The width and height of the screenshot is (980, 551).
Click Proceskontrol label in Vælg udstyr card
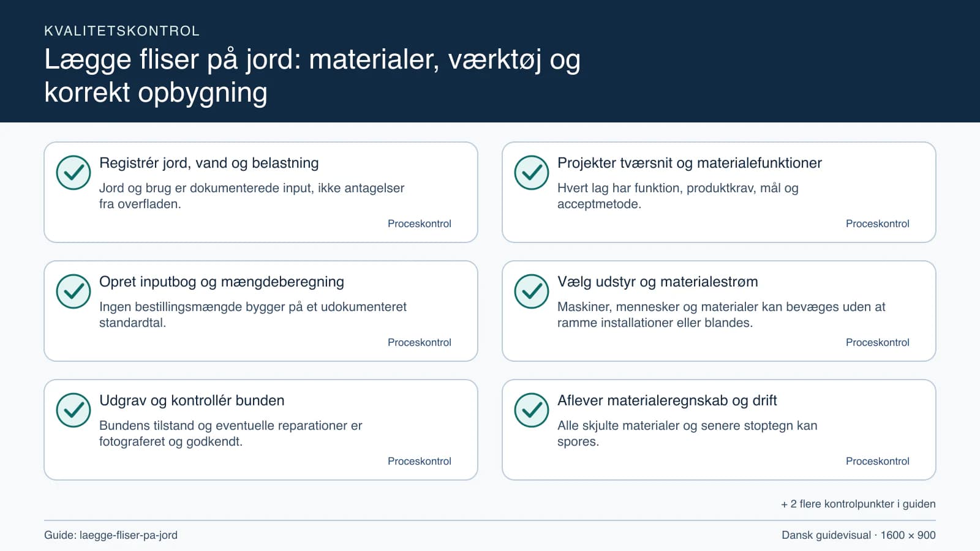click(878, 342)
